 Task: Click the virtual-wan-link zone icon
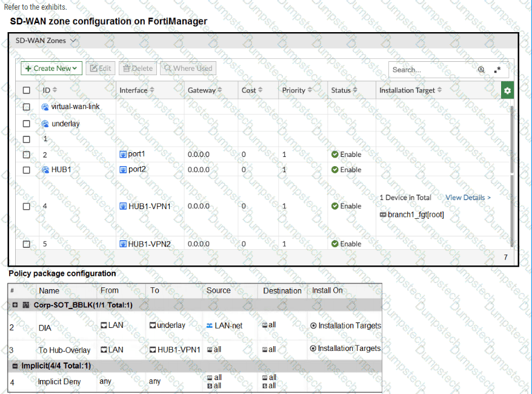coord(45,107)
